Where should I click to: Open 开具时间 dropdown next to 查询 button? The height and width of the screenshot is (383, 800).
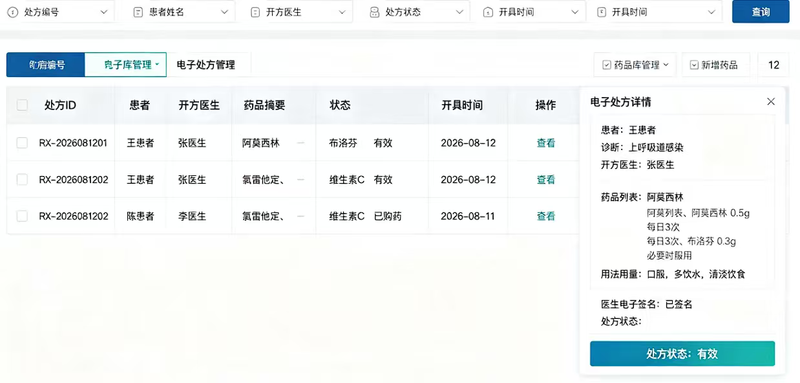[711, 12]
